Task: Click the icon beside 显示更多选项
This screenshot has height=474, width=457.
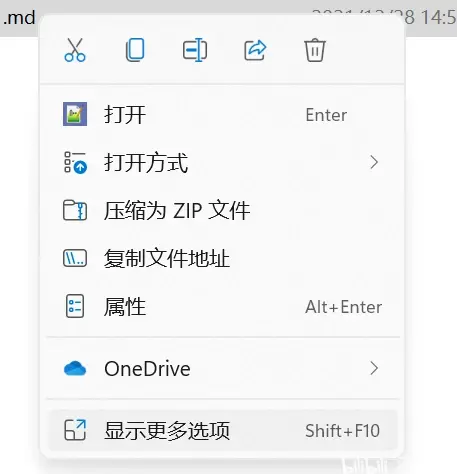Action: [75, 430]
